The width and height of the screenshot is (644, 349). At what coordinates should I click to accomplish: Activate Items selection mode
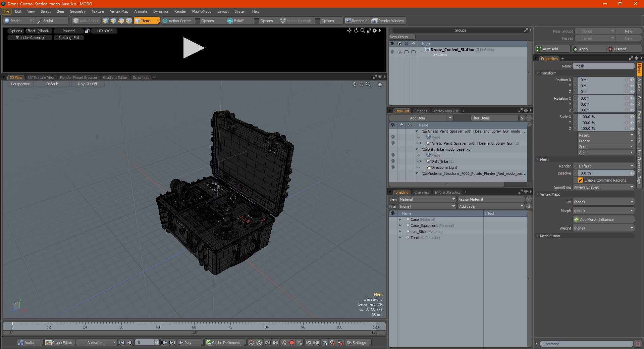(147, 21)
